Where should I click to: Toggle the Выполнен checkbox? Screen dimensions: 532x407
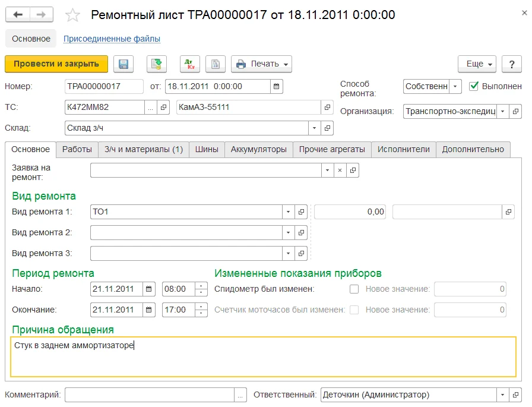(x=474, y=86)
